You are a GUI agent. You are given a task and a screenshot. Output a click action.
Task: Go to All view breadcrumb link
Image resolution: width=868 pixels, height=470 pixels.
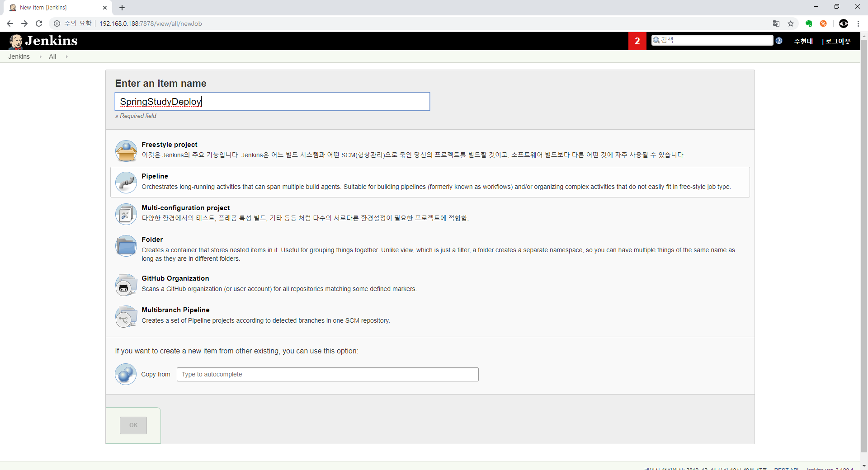(52, 56)
